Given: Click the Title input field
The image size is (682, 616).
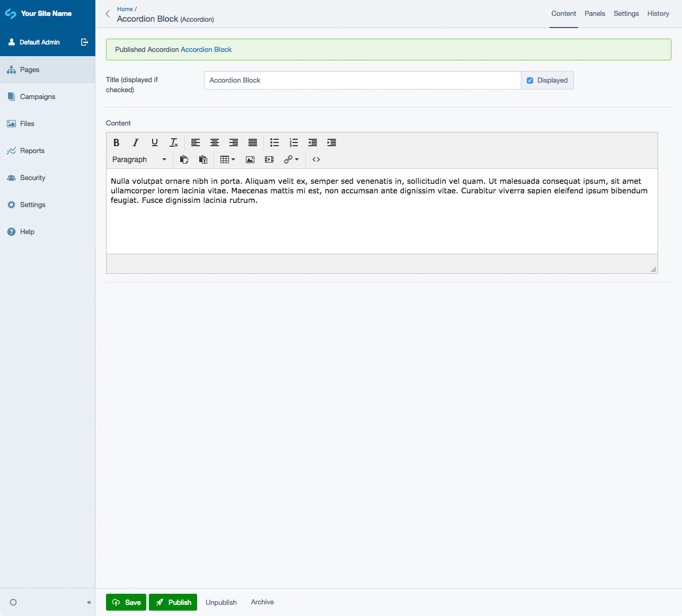Looking at the screenshot, I should pos(362,81).
